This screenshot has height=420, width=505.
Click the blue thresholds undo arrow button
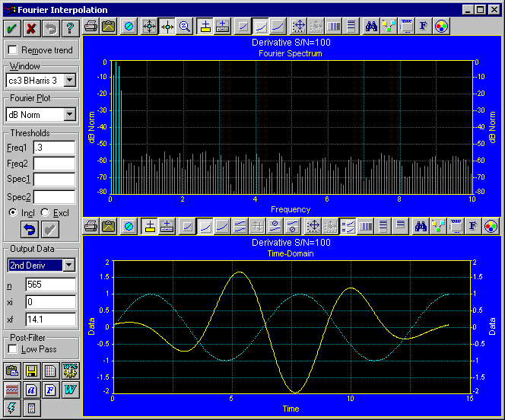(30, 230)
